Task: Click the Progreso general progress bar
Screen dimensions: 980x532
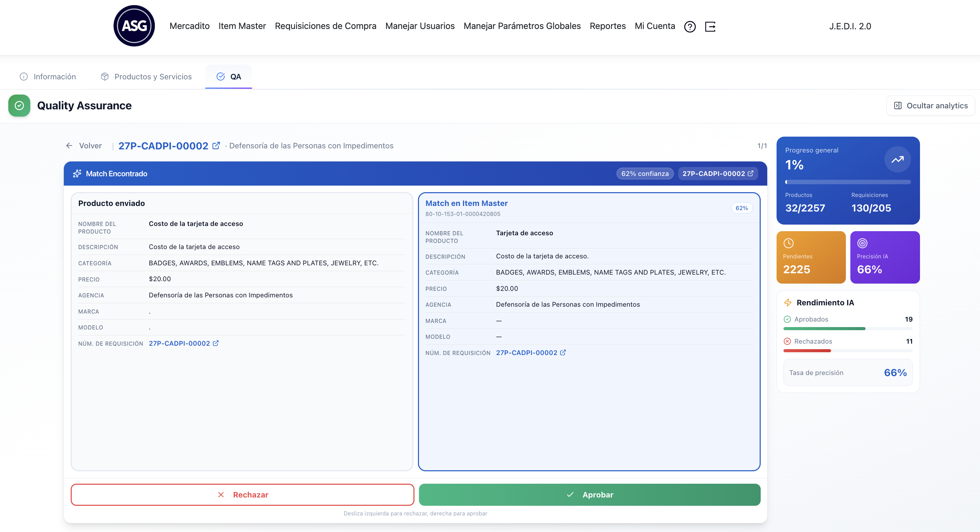Action: click(x=848, y=182)
